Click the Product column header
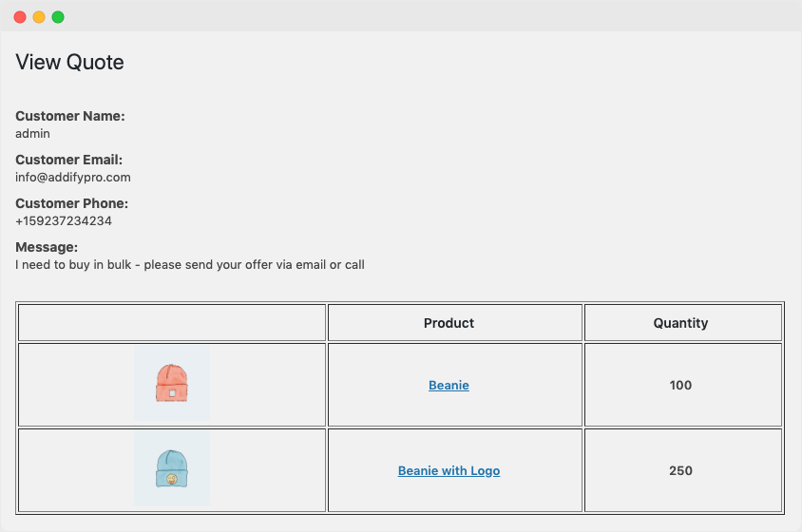The height and width of the screenshot is (532, 802). (449, 323)
